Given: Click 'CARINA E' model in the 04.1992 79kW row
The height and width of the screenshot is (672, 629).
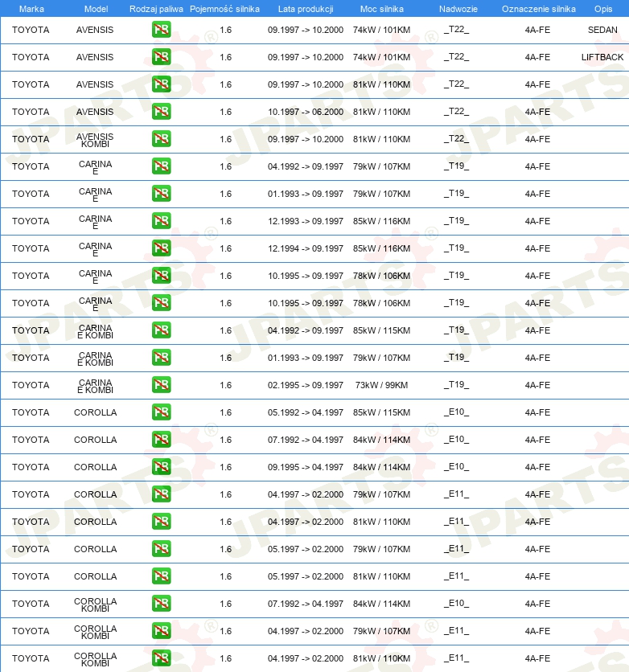Looking at the screenshot, I should tap(95, 167).
